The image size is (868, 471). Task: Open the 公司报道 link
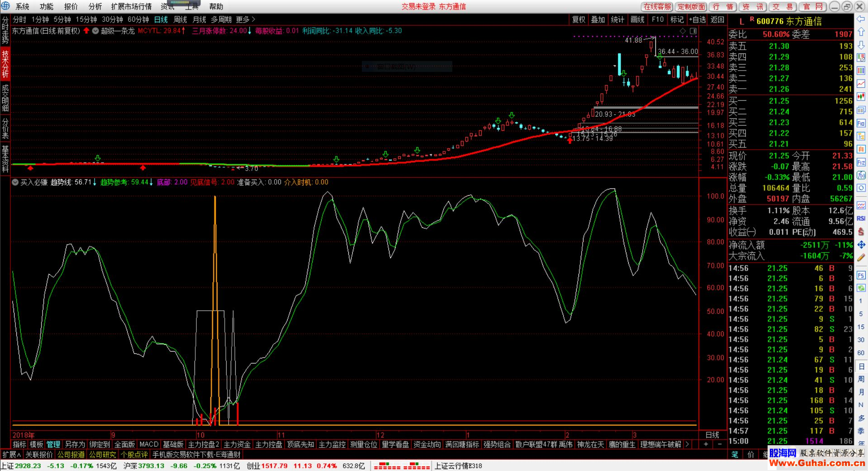[x=71, y=454]
